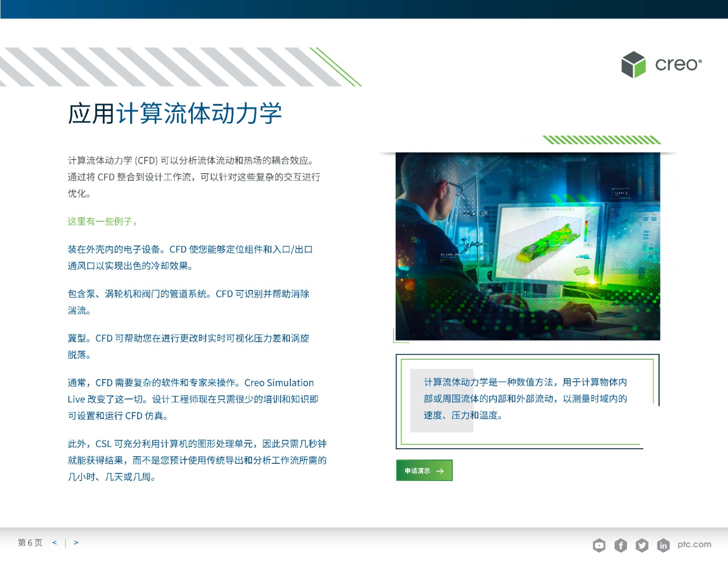
Task: Open the YouTube icon in footer
Action: [x=599, y=545]
